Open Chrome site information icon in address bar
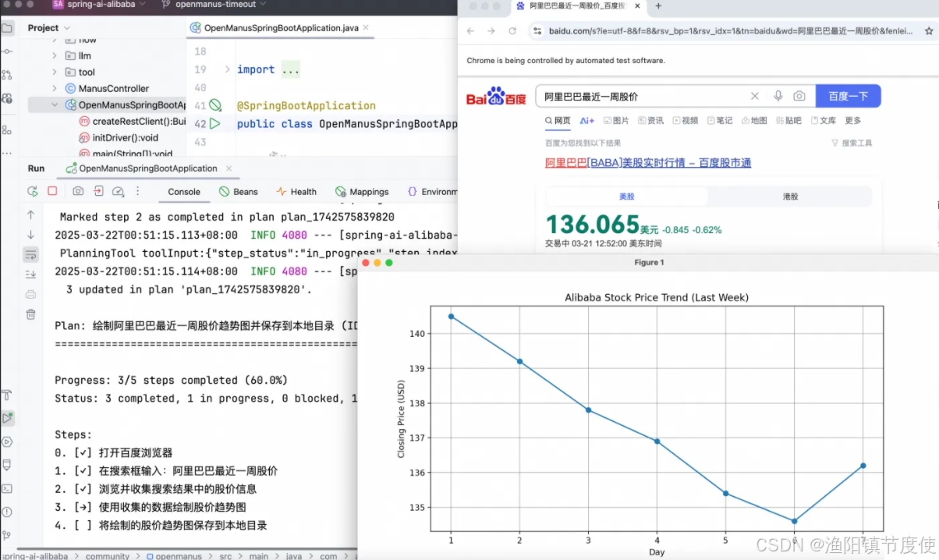The width and height of the screenshot is (939, 560). pos(537,31)
